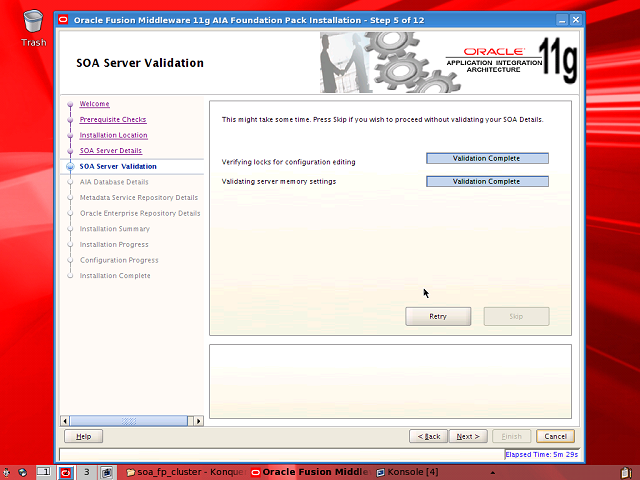The height and width of the screenshot is (480, 640).
Task: Proceed with the Next button
Action: (468, 436)
